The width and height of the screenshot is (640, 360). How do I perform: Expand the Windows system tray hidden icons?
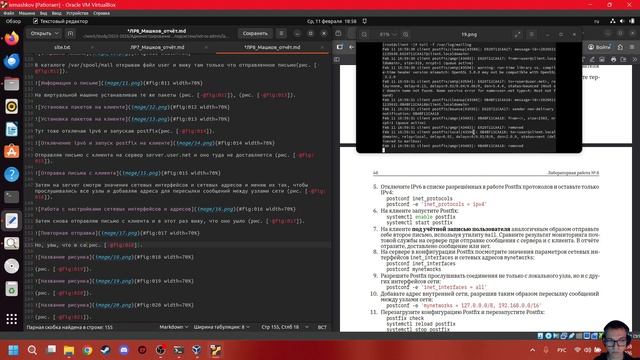(533, 350)
